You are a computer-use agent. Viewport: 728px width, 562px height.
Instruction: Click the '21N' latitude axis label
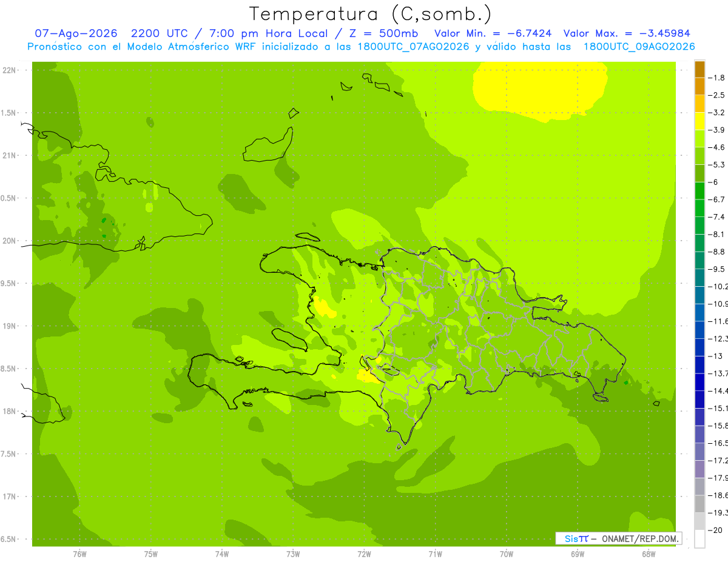pyautogui.click(x=10, y=156)
